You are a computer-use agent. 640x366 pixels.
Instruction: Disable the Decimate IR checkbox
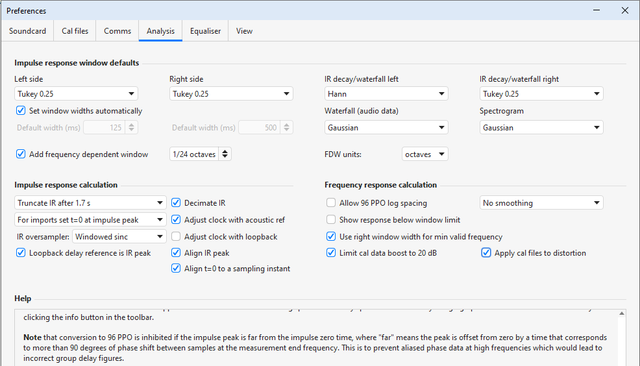[176, 203]
